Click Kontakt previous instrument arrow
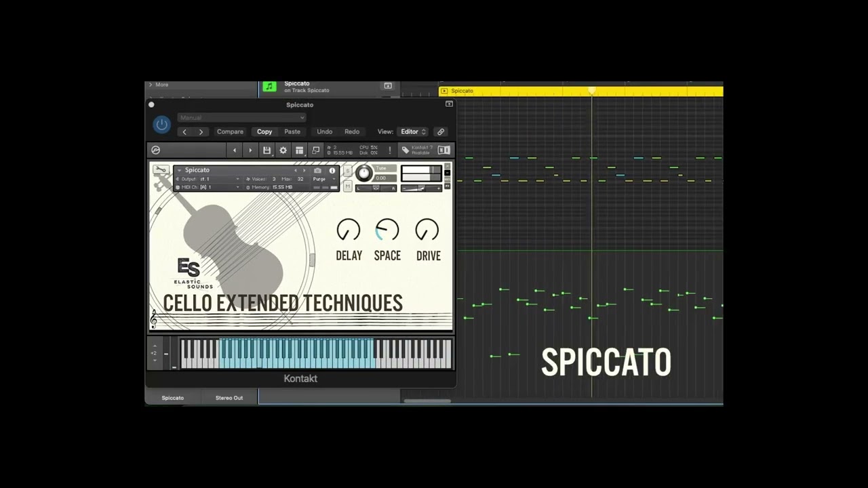Screen dimensions: 868x488 235,150
